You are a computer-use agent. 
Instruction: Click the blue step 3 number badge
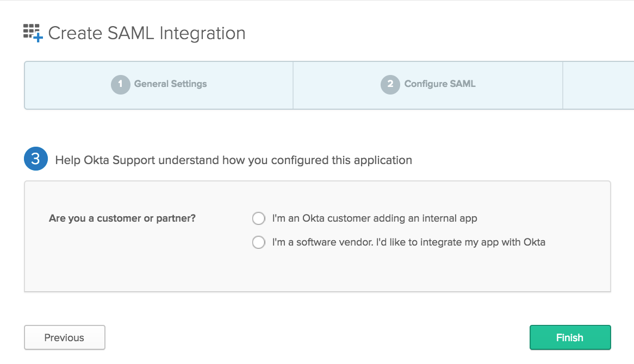pos(36,159)
